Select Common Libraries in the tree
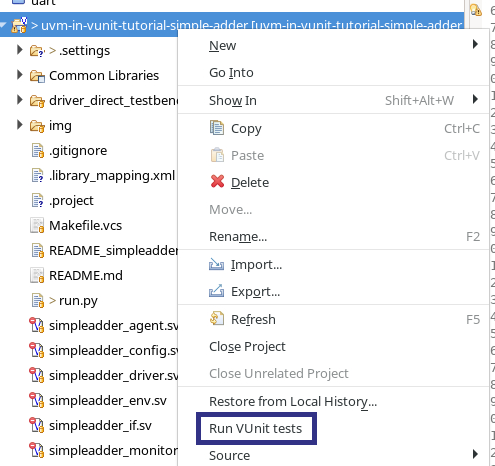Image resolution: width=495 pixels, height=466 pixels. pyautogui.click(x=104, y=76)
